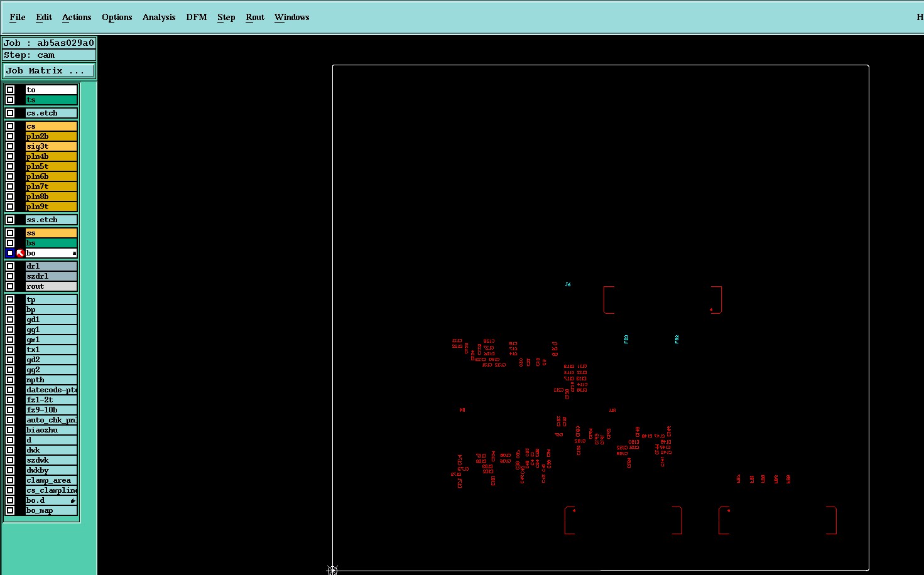Click the red work-layer arrow on bo row
Image resolution: width=924 pixels, height=575 pixels.
pyautogui.click(x=20, y=253)
